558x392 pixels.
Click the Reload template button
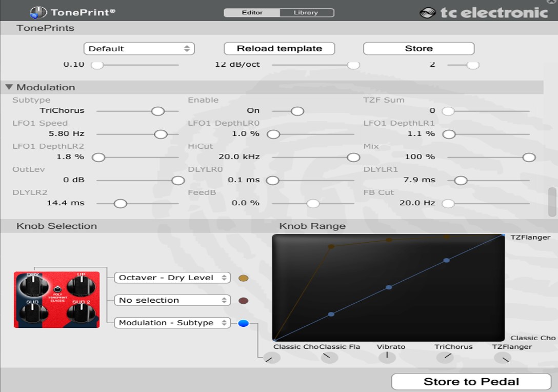pyautogui.click(x=280, y=49)
